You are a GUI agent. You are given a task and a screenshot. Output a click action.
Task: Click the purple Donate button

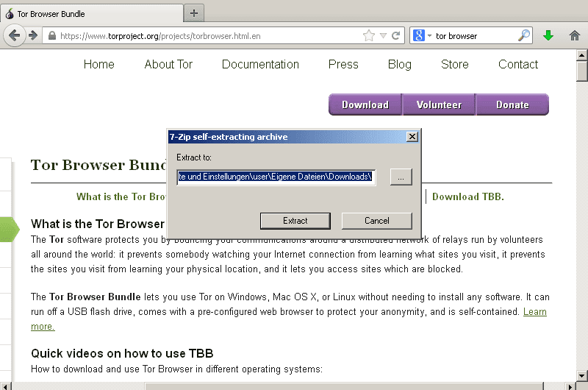[512, 104]
